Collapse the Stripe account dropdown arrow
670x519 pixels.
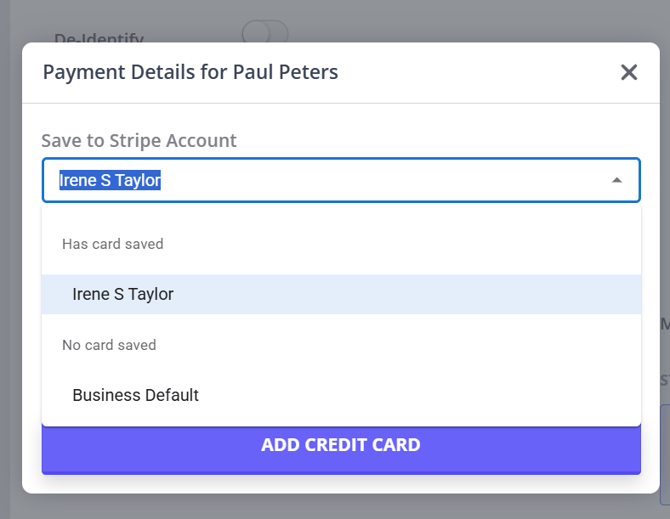point(617,180)
